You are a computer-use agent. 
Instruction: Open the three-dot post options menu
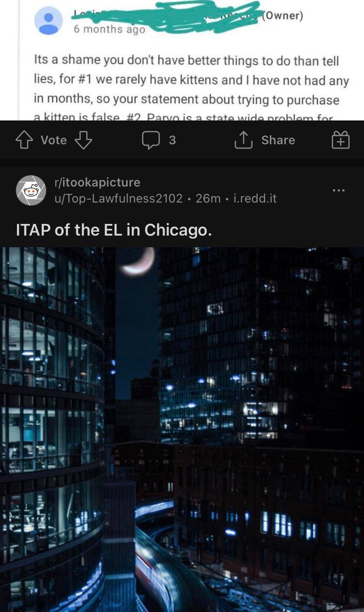339,190
